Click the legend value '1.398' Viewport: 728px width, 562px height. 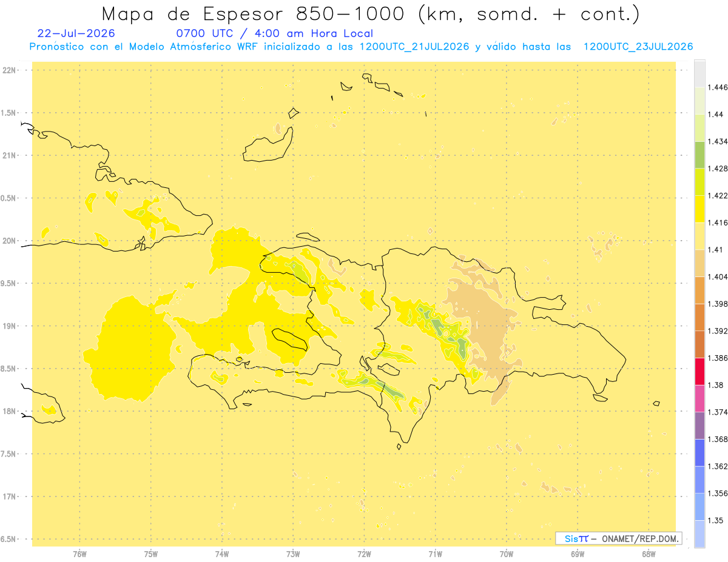click(x=718, y=304)
